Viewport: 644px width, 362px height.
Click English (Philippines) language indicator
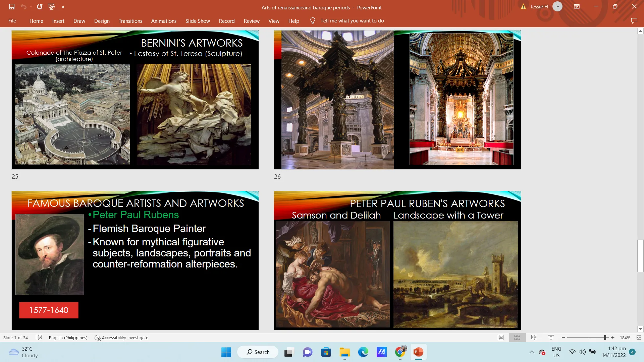click(68, 338)
